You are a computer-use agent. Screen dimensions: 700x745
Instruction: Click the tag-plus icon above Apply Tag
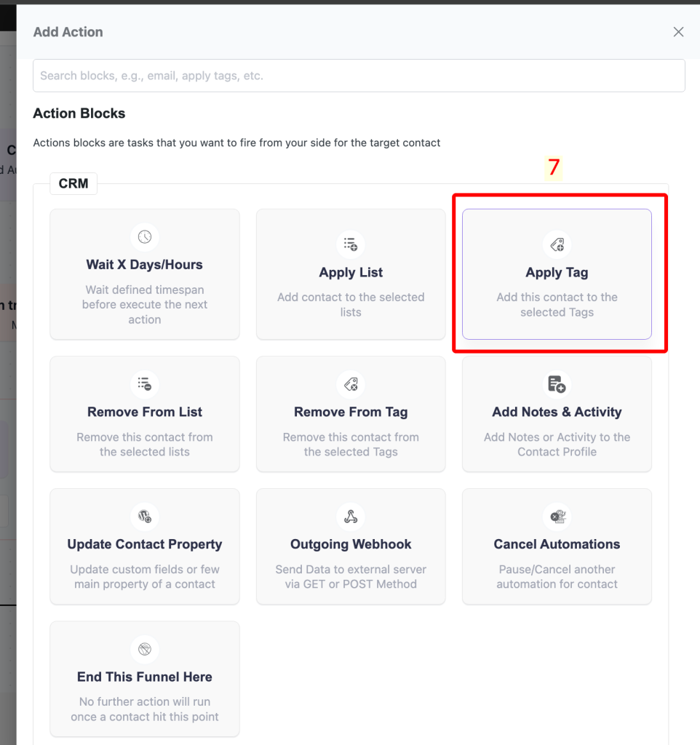tap(557, 244)
